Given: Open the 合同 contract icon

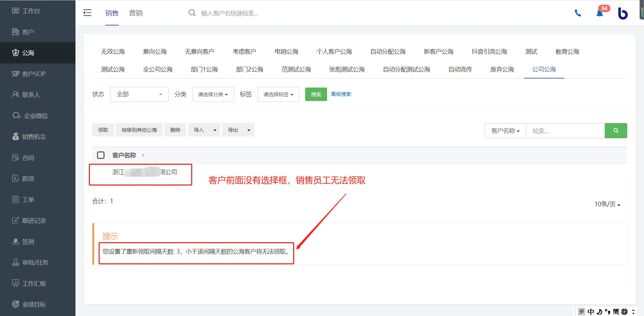Looking at the screenshot, I should coord(15,158).
